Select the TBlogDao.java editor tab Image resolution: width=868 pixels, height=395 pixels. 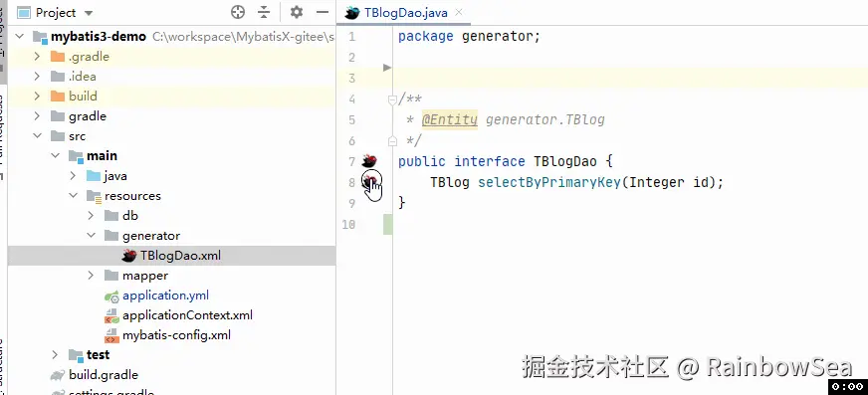pos(403,13)
